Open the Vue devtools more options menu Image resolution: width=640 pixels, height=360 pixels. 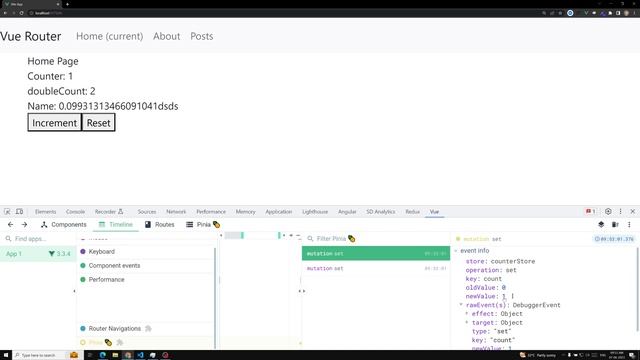coord(629,224)
